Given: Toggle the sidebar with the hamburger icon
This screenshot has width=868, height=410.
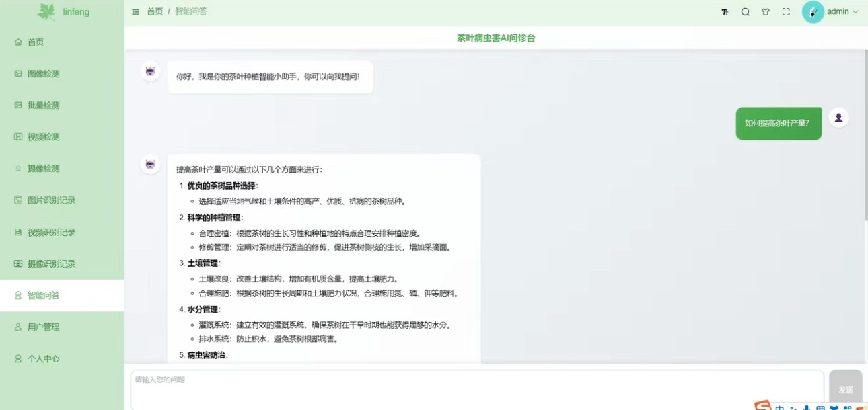Looking at the screenshot, I should [x=135, y=11].
